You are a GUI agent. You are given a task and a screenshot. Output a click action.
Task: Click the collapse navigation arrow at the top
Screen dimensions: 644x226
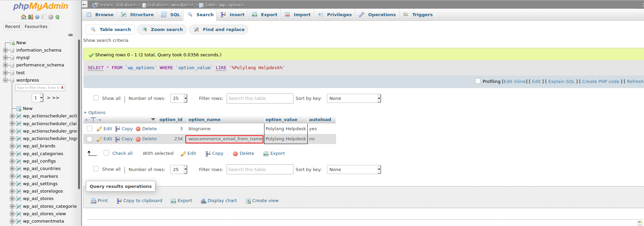[x=85, y=4]
